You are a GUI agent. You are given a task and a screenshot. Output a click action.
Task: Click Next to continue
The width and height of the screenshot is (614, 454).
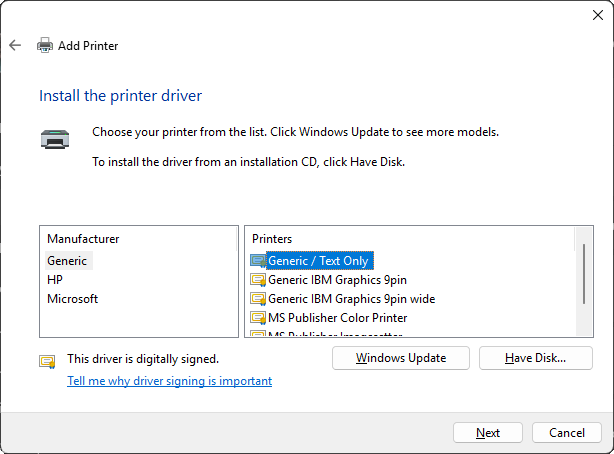(x=488, y=432)
